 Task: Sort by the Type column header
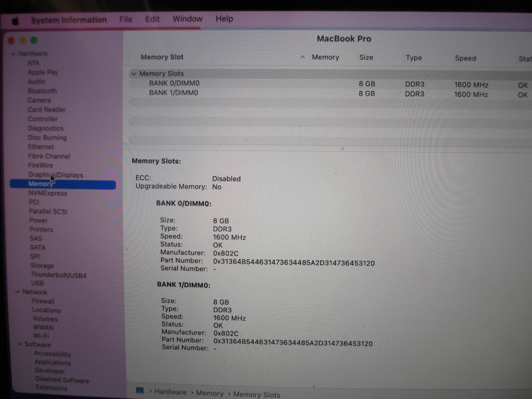point(414,58)
